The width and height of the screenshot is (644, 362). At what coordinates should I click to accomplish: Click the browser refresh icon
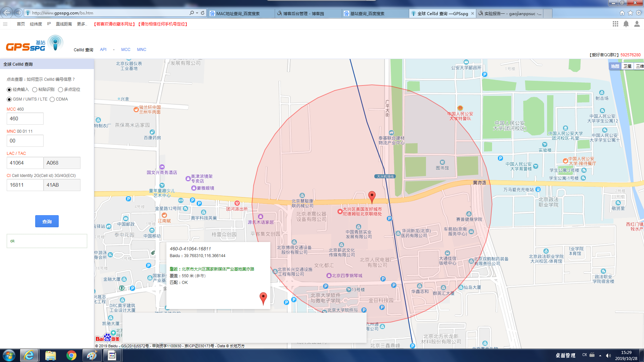[203, 13]
